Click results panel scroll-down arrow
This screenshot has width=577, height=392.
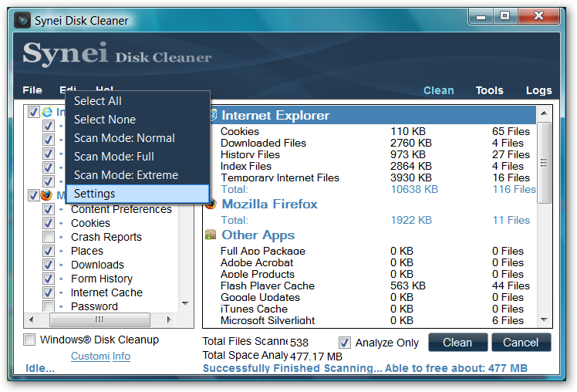click(545, 319)
